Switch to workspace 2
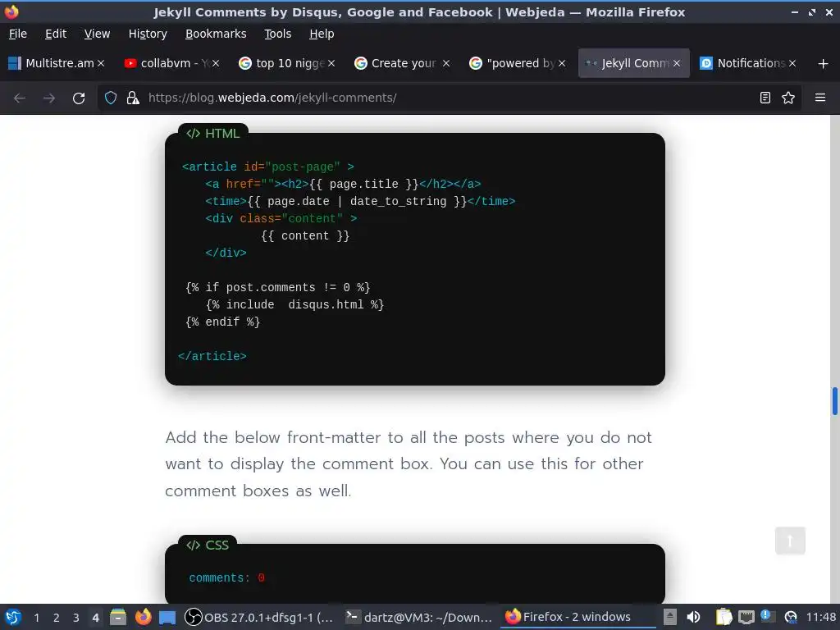 (57, 618)
